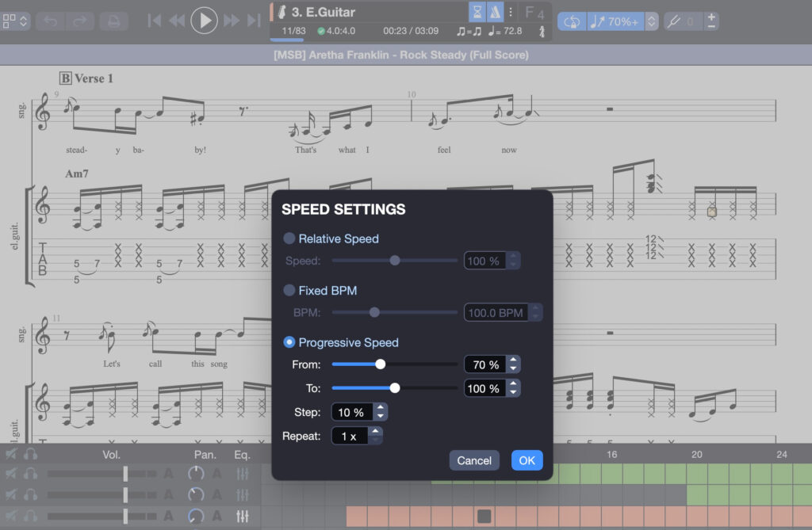Solo the first track with its headphones icon
812x530 pixels.
pyautogui.click(x=30, y=473)
